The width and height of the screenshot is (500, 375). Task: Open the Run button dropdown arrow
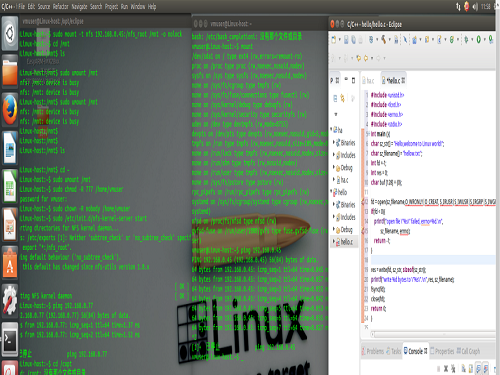coord(484,40)
